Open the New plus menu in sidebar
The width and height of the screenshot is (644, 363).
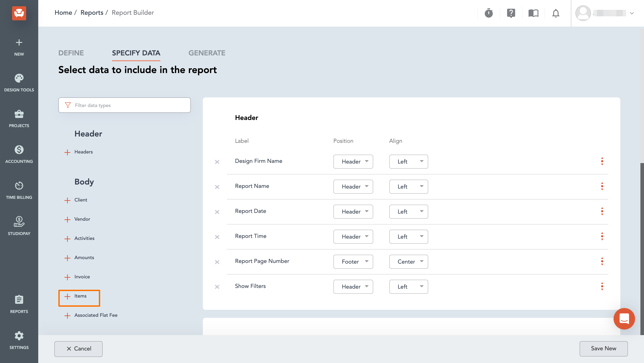coord(19,47)
